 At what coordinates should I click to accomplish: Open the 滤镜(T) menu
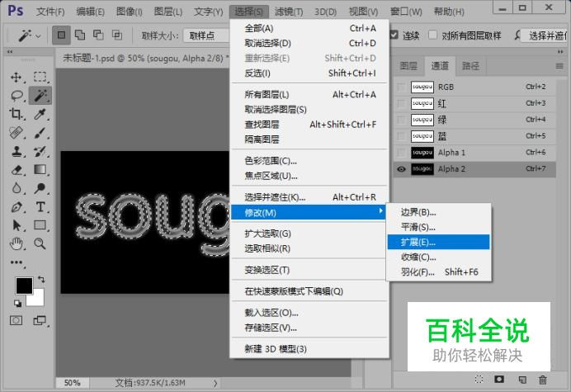click(289, 12)
